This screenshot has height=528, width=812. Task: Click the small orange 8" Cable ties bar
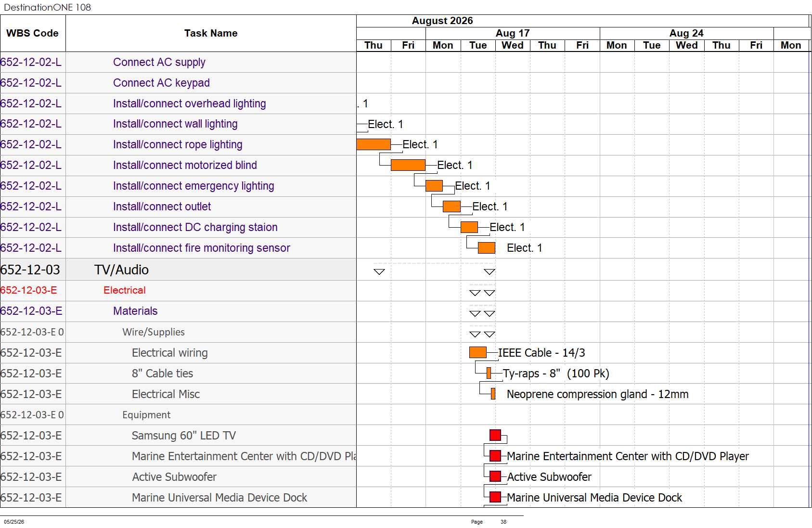click(489, 373)
